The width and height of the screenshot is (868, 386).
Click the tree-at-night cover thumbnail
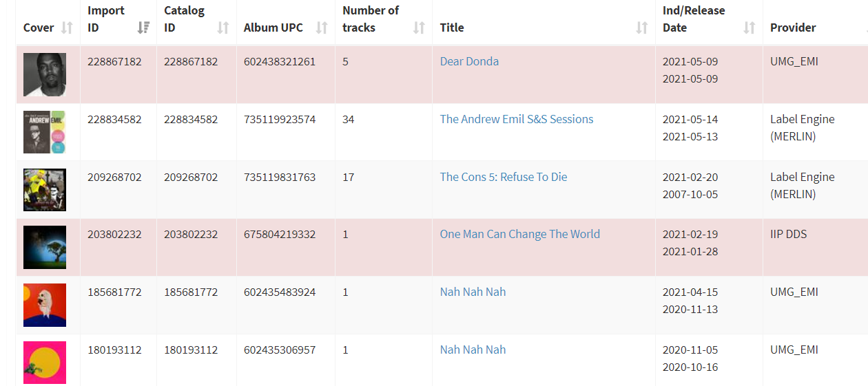coord(45,247)
